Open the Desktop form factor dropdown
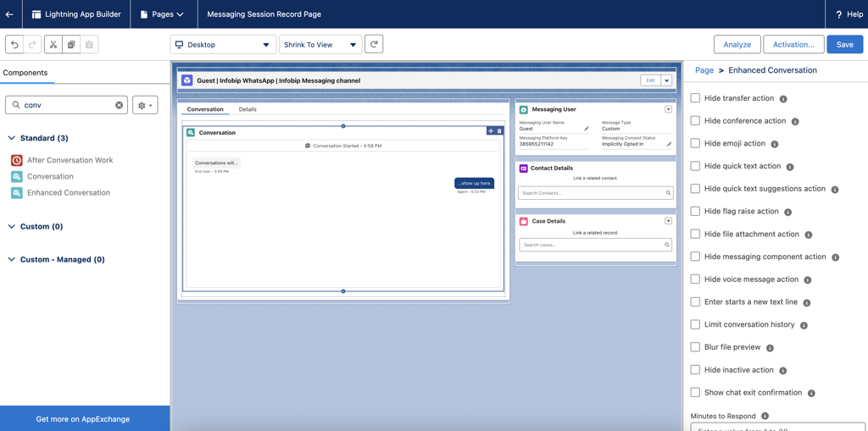Viewport: 868px width, 431px height. [x=223, y=45]
